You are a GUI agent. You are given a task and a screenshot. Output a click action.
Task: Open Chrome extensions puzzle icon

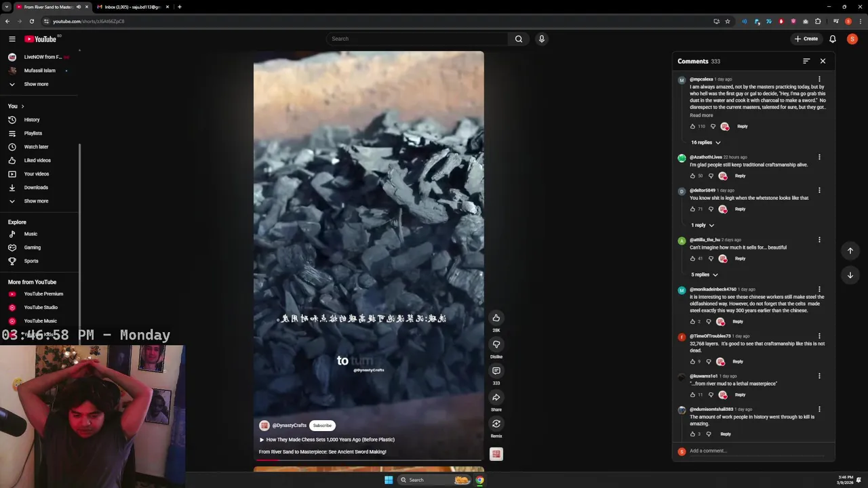[818, 21]
